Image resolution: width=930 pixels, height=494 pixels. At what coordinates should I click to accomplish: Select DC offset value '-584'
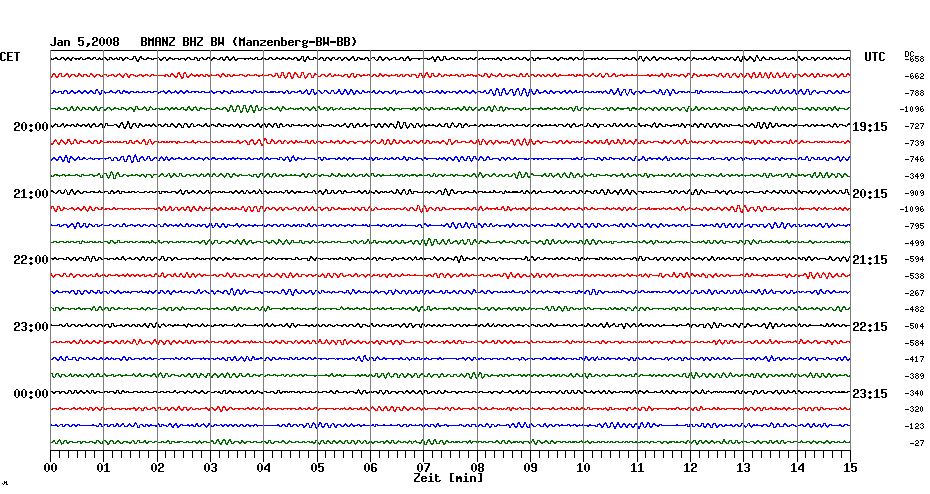[x=914, y=343]
